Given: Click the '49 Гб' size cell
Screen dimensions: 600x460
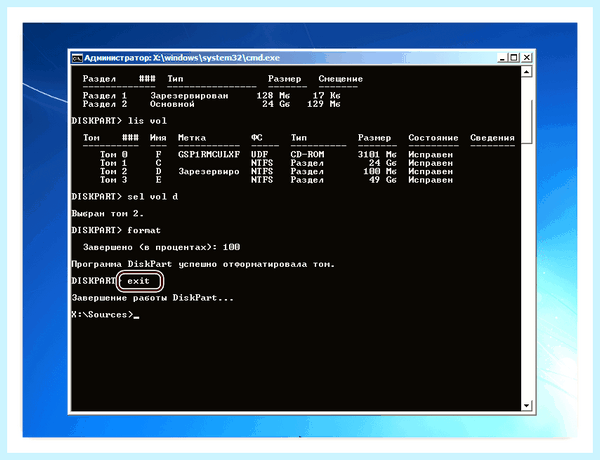Looking at the screenshot, I should 383,180.
